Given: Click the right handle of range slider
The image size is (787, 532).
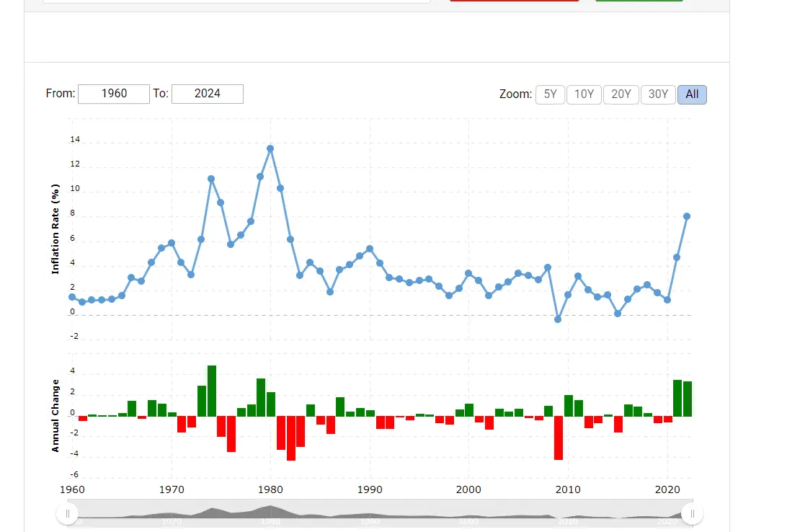Looking at the screenshot, I should click(x=692, y=513).
